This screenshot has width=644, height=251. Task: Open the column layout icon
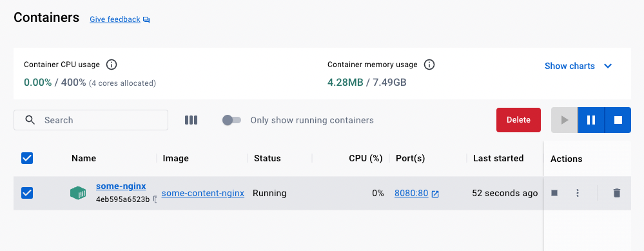[x=191, y=120]
